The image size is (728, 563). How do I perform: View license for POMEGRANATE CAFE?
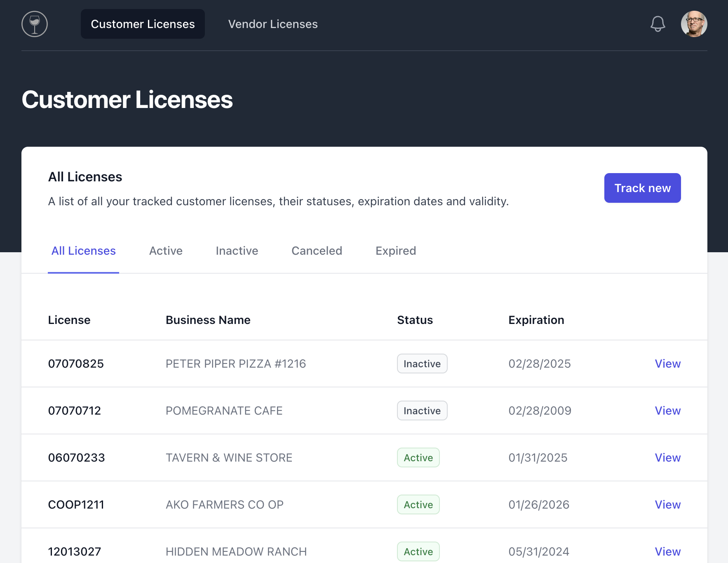coord(667,411)
